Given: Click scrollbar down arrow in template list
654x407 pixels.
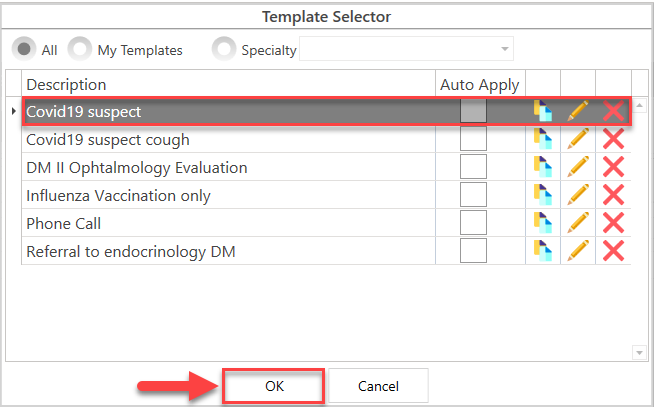Looking at the screenshot, I should click(640, 352).
